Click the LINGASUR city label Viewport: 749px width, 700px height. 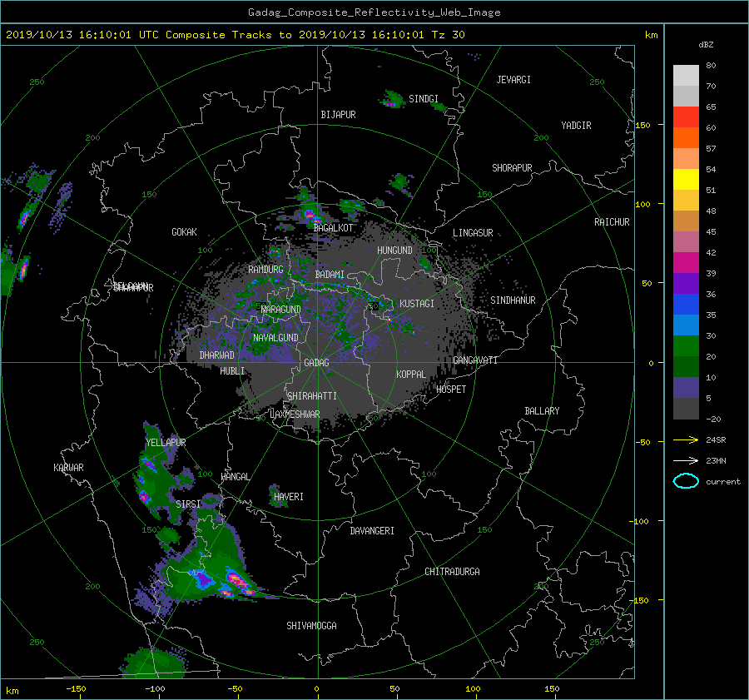[x=473, y=233]
